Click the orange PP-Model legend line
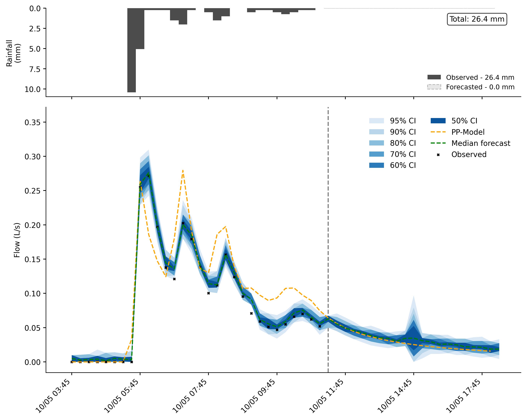Image resolution: width=526 pixels, height=420 pixels. tap(438, 132)
